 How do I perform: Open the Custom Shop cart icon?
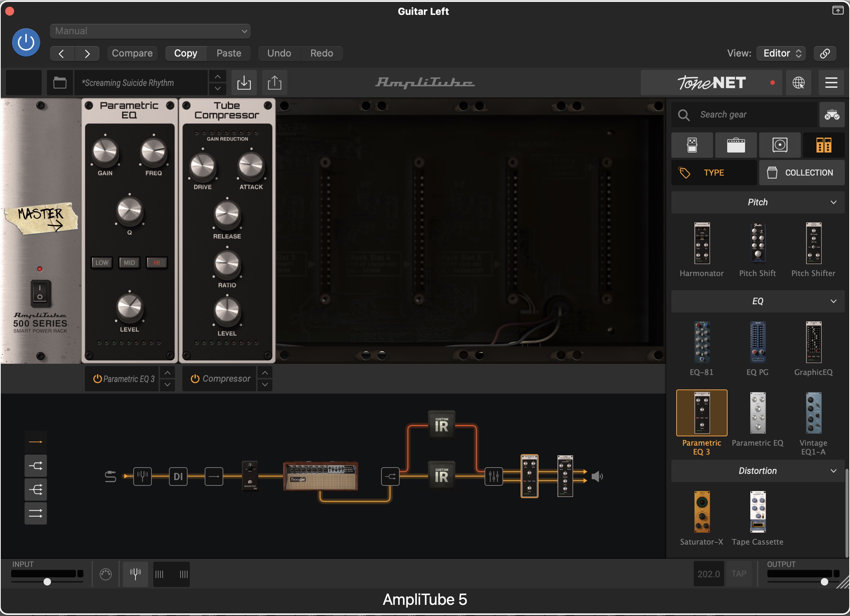pos(832,115)
